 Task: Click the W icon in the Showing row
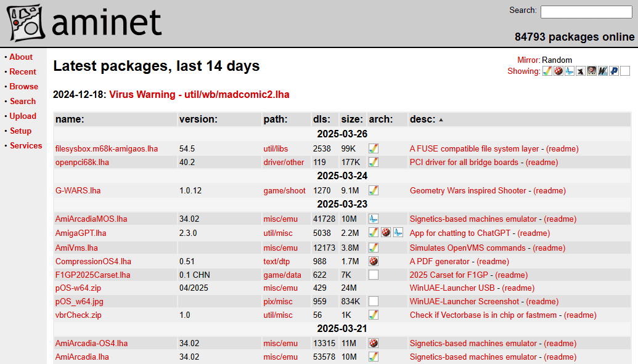(603, 71)
